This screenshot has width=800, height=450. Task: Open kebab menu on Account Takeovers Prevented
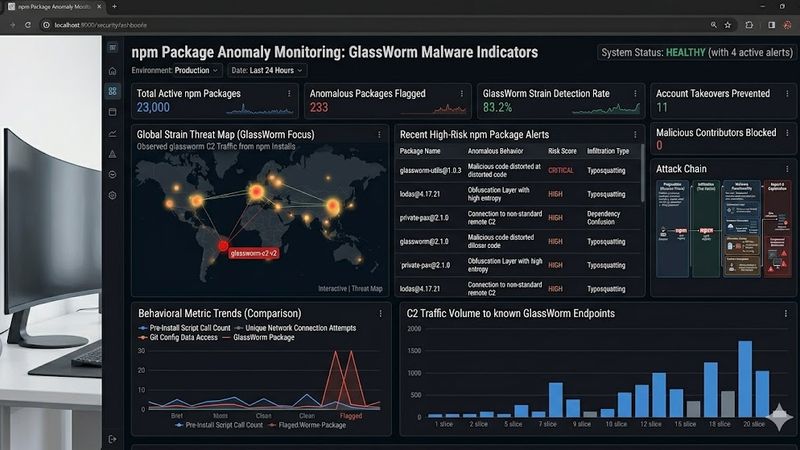787,94
